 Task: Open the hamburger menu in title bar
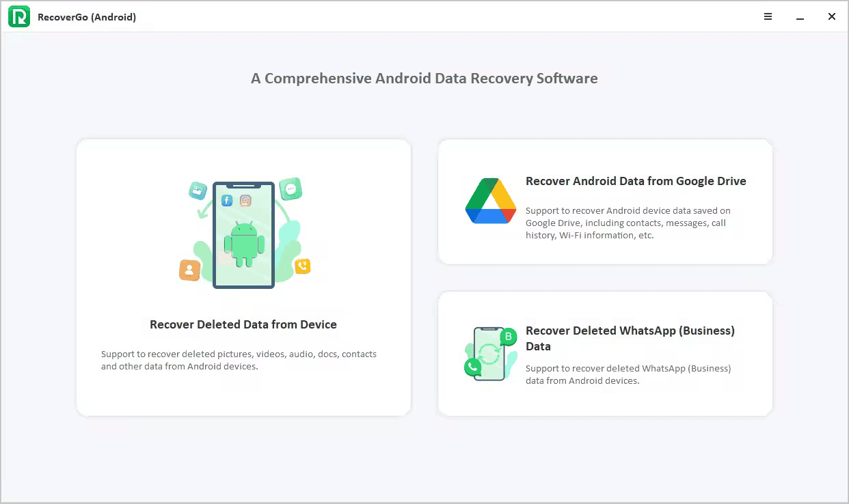pos(768,16)
